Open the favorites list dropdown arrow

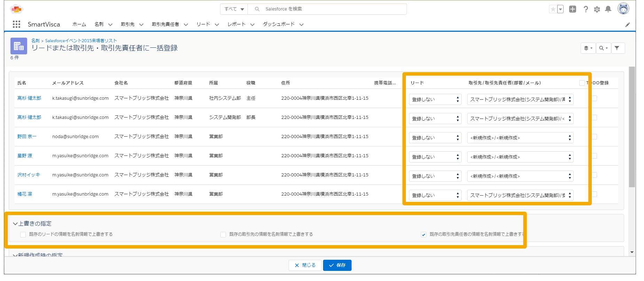[560, 9]
